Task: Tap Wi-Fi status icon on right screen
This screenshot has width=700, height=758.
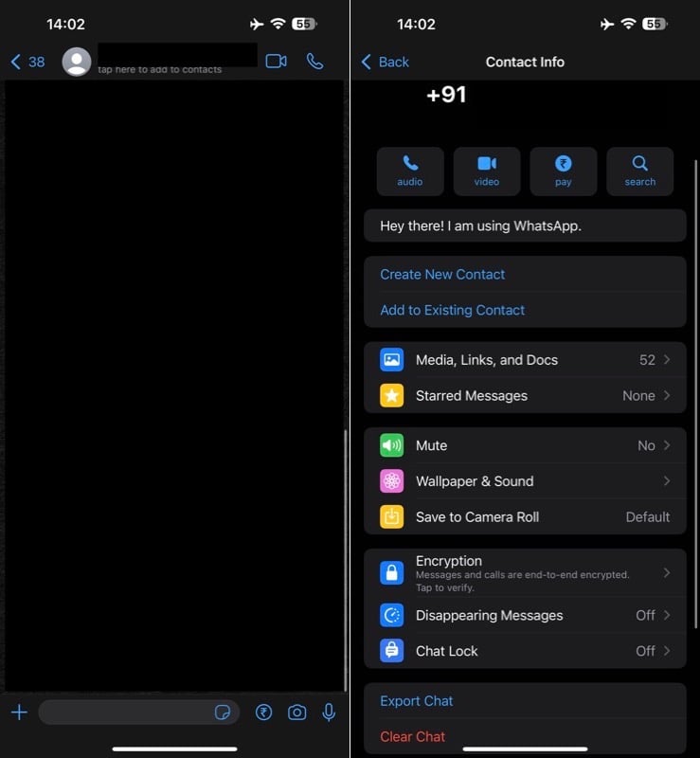Action: point(628,24)
